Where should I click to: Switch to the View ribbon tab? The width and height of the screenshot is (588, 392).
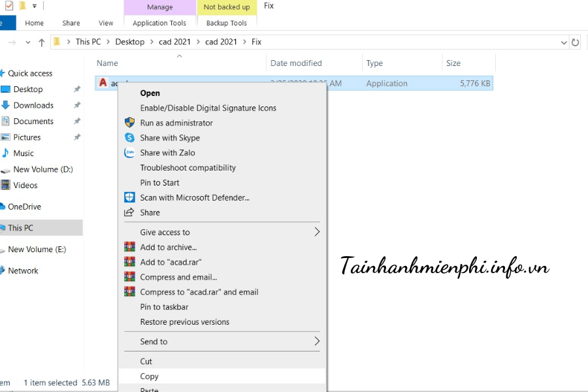point(106,23)
